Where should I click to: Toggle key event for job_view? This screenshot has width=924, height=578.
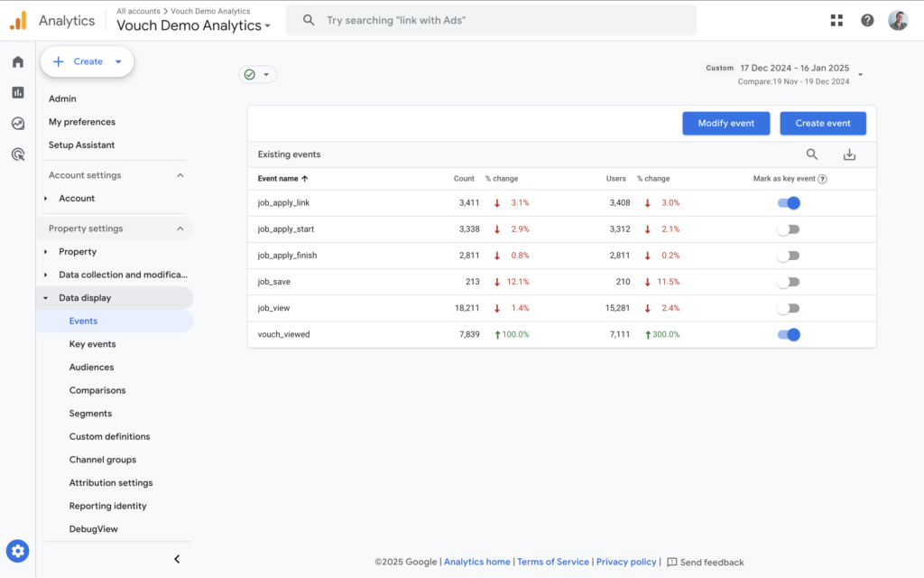(x=789, y=308)
